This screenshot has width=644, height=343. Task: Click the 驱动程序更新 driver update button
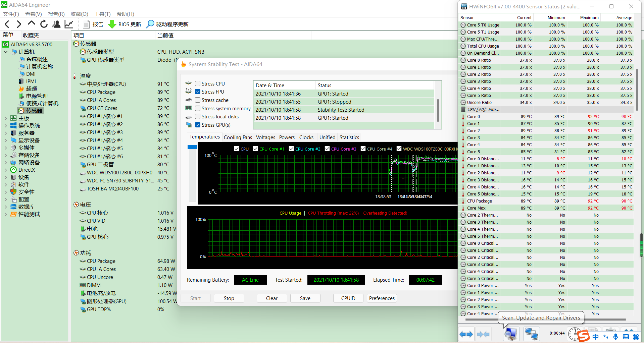point(167,24)
